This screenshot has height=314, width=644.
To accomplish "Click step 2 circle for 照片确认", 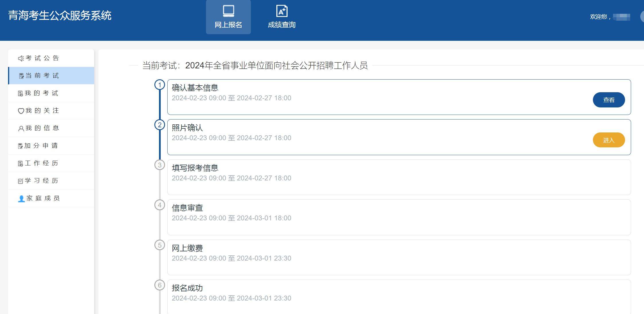I will pyautogui.click(x=160, y=125).
